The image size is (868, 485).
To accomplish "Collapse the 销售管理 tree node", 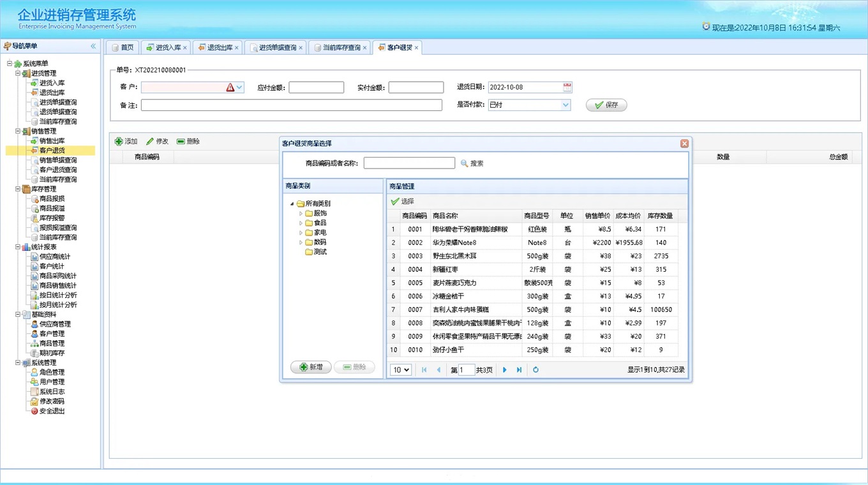I will (18, 131).
